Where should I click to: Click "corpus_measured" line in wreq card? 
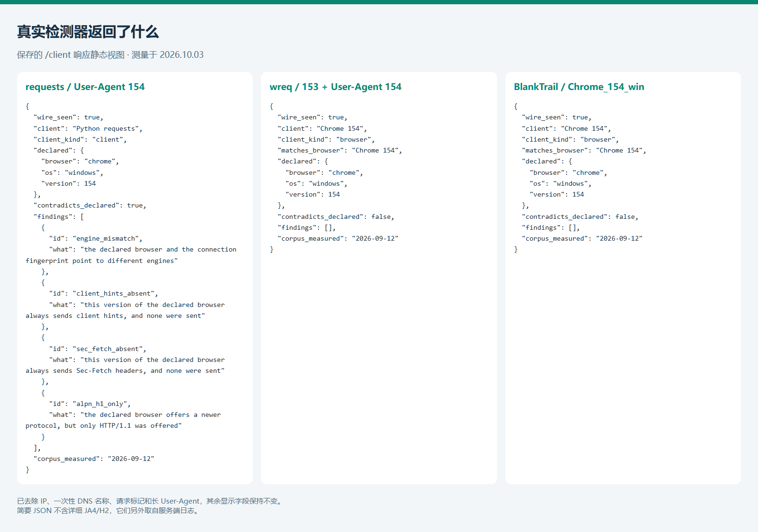(x=338, y=238)
